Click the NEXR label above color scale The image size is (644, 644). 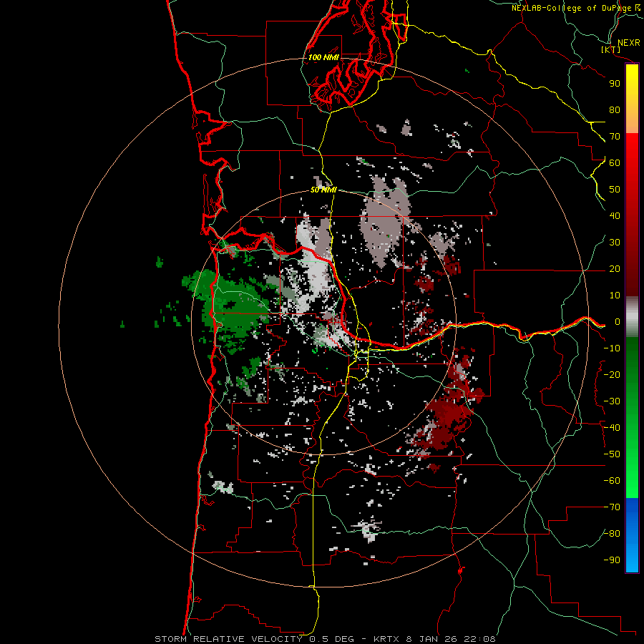click(x=628, y=43)
